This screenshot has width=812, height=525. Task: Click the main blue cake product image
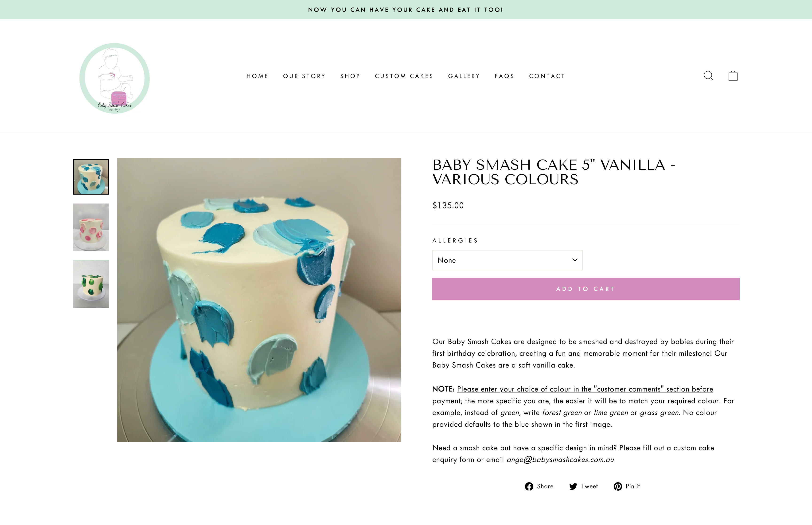[259, 300]
